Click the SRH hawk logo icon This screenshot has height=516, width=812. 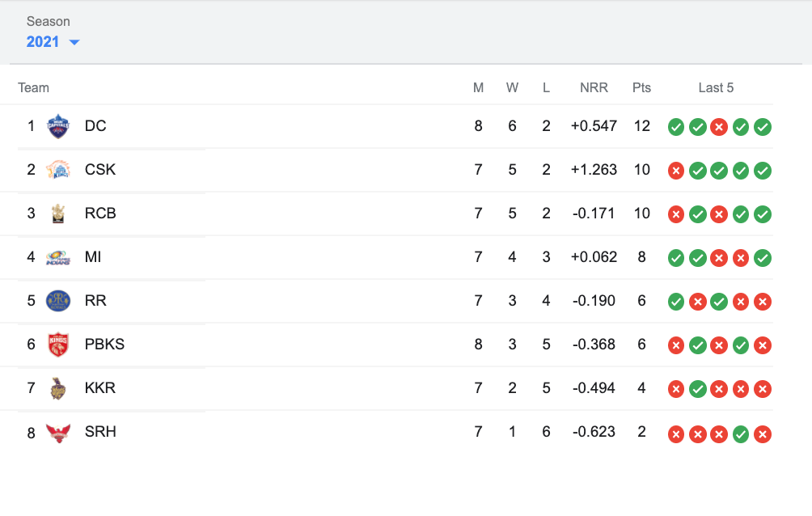58,432
